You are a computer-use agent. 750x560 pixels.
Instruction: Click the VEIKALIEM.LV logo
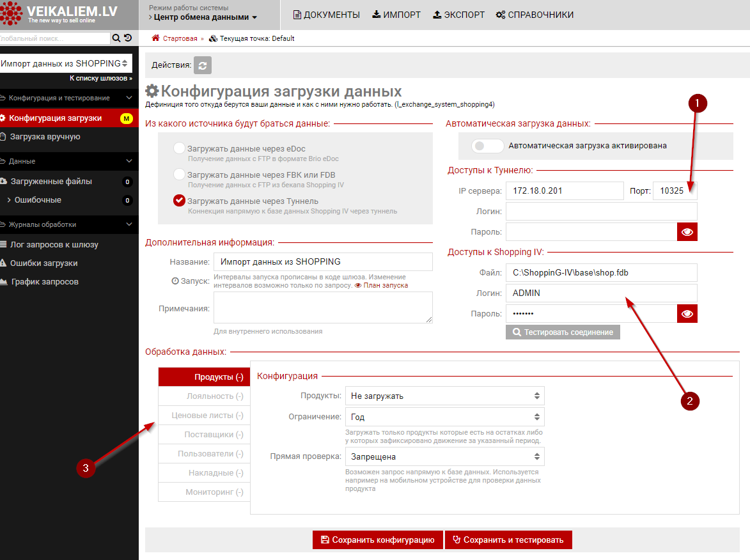[x=59, y=14]
